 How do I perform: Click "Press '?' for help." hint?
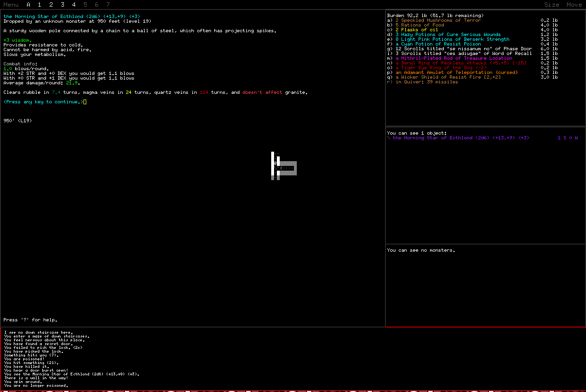(x=30, y=320)
